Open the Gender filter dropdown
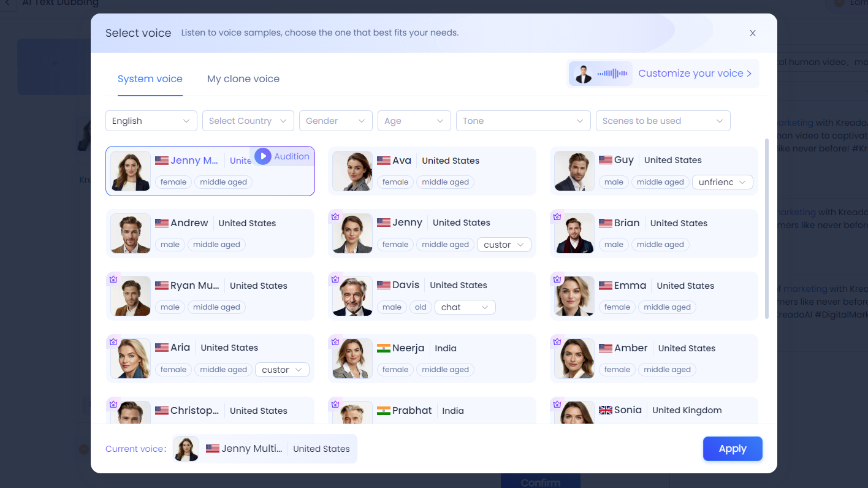Viewport: 868px width, 488px height. coord(335,121)
